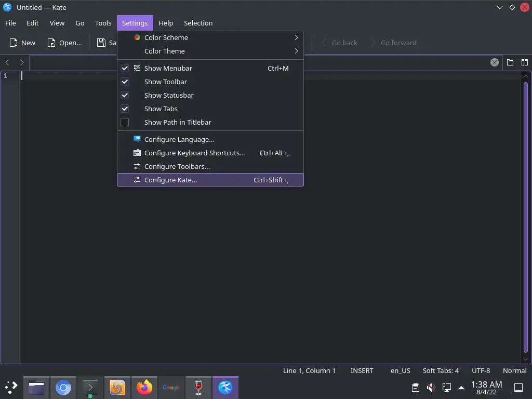Expand hidden system tray icons arrow
The width and height of the screenshot is (532, 399).
coord(461,388)
